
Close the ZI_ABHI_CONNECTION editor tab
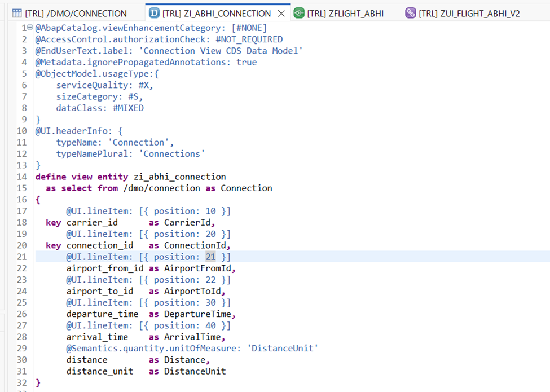(x=281, y=13)
